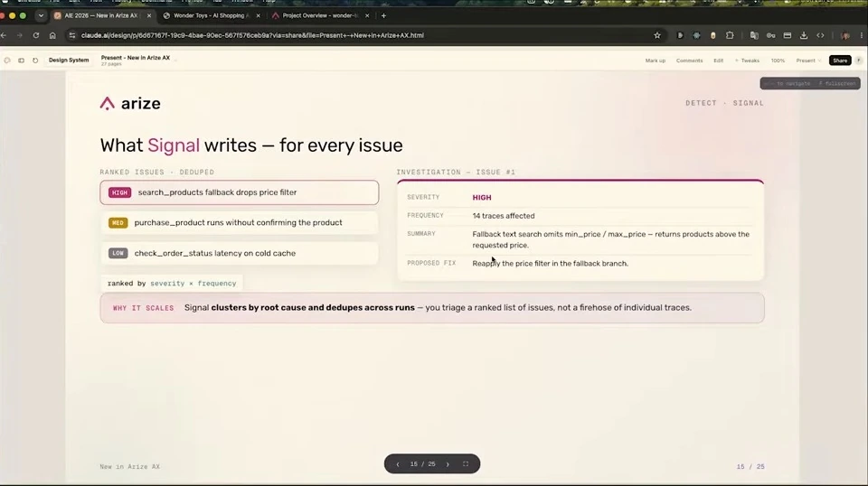Click the black Share button

tap(840, 61)
